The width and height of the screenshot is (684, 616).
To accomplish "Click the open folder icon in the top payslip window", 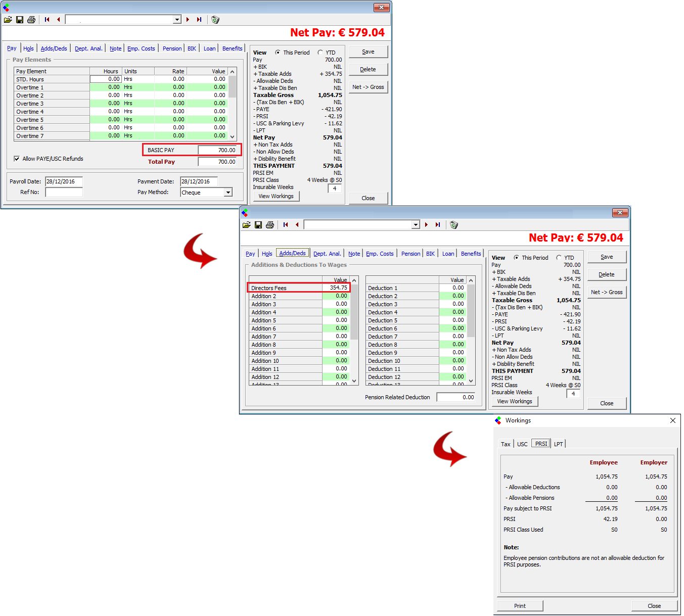I will 8,20.
